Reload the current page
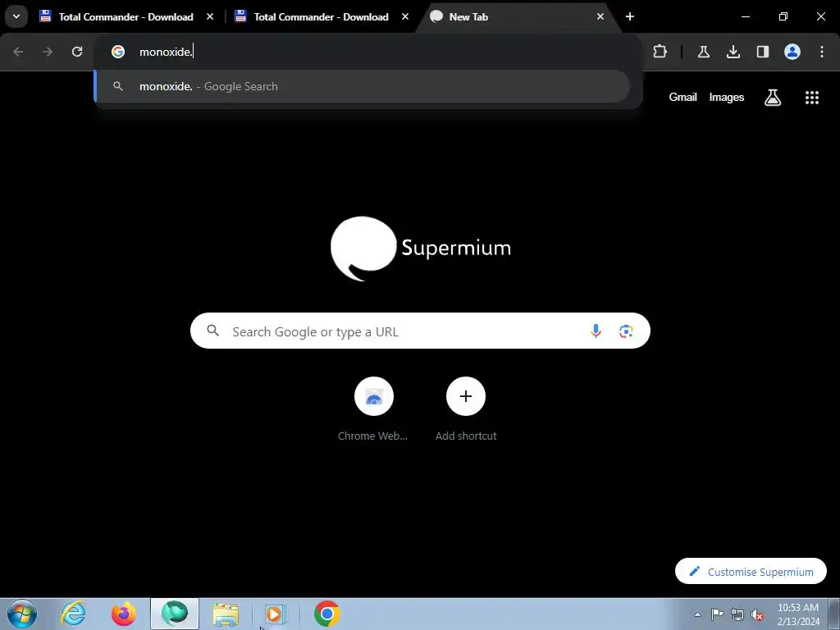840x630 pixels. pyautogui.click(x=77, y=52)
